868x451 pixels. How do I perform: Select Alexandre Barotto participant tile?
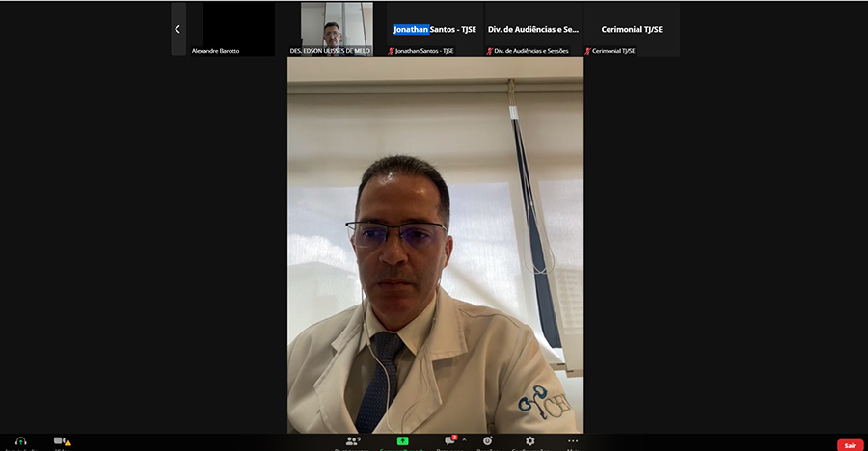(237, 27)
